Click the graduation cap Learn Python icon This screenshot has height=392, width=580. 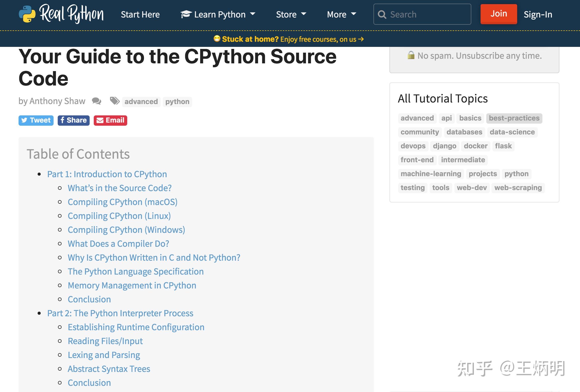(186, 14)
